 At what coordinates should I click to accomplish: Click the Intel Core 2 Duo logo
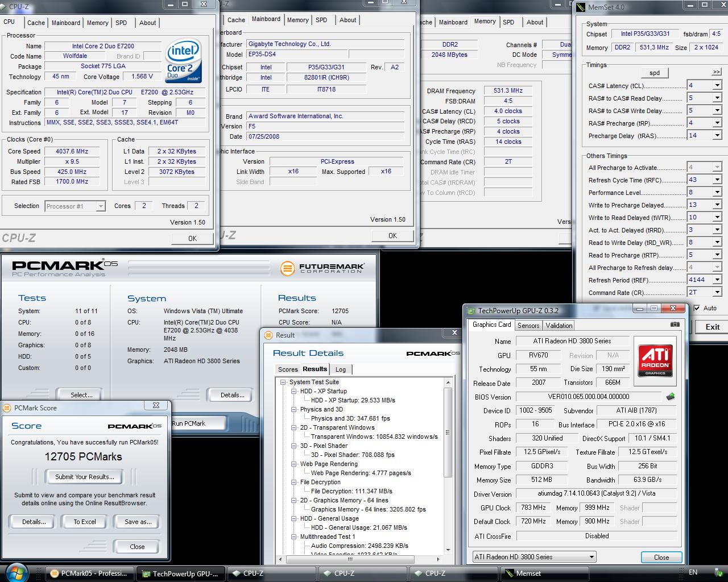[x=183, y=60]
